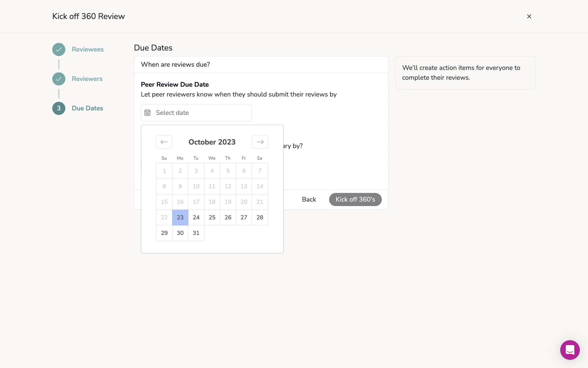Open the chat support bubble
This screenshot has height=368, width=588.
570,350
